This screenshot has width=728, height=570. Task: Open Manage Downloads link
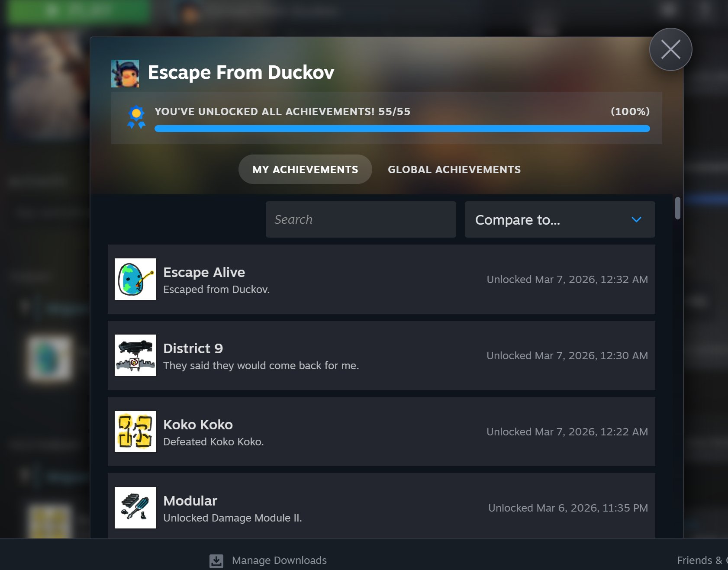(279, 560)
